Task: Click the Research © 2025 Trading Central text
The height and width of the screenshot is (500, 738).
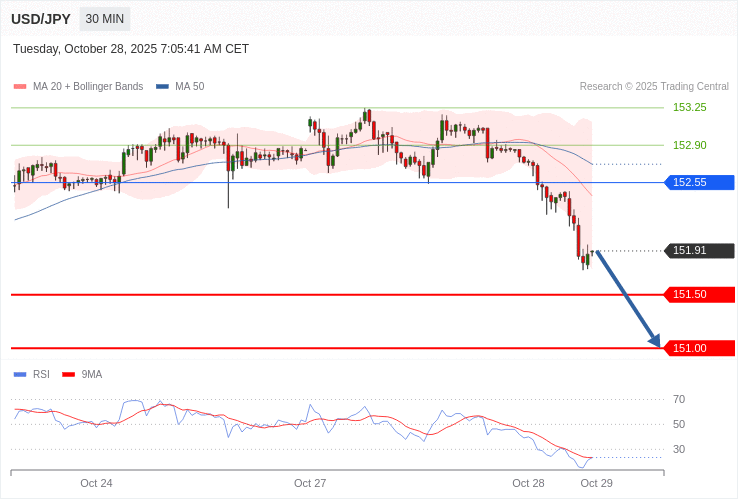Action: point(654,87)
